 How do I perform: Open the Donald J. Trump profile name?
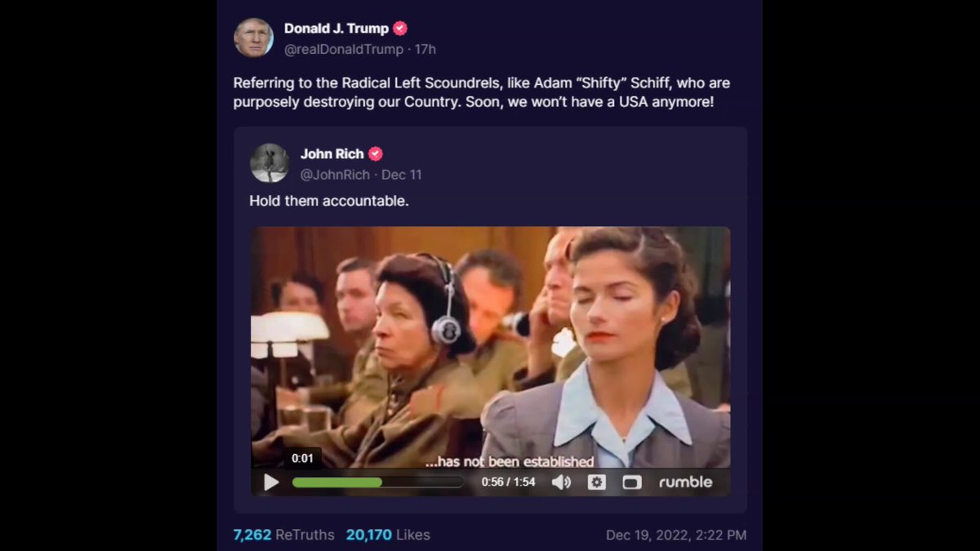point(336,29)
